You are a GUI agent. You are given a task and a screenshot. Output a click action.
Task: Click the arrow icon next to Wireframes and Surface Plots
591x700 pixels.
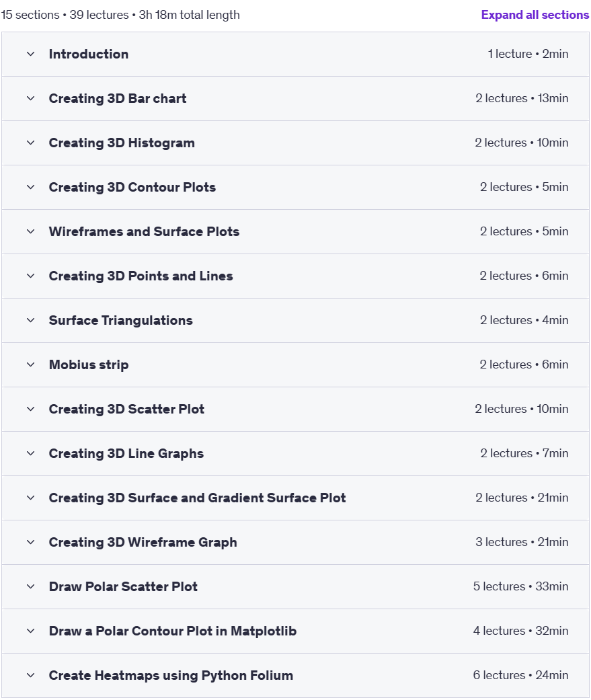(x=30, y=231)
